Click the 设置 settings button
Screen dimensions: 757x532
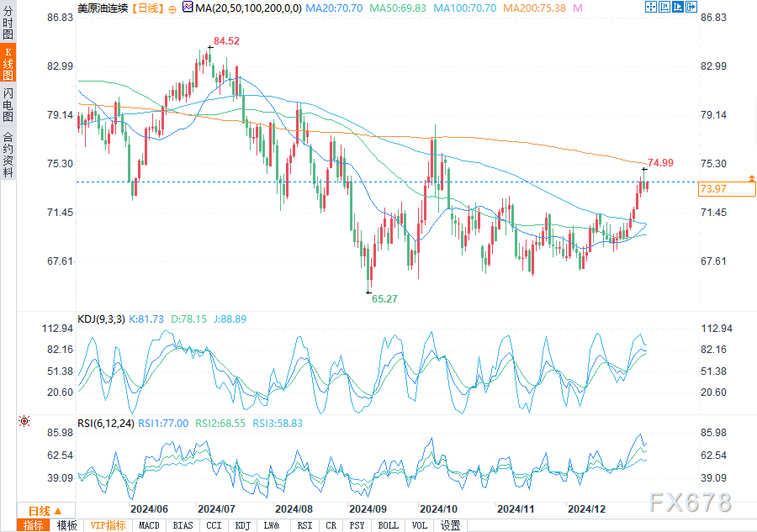451,525
